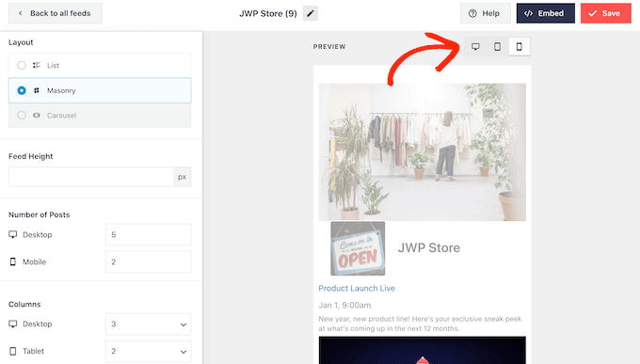Screen dimensions: 640x364
Task: Save the feed changes
Action: pos(606,13)
